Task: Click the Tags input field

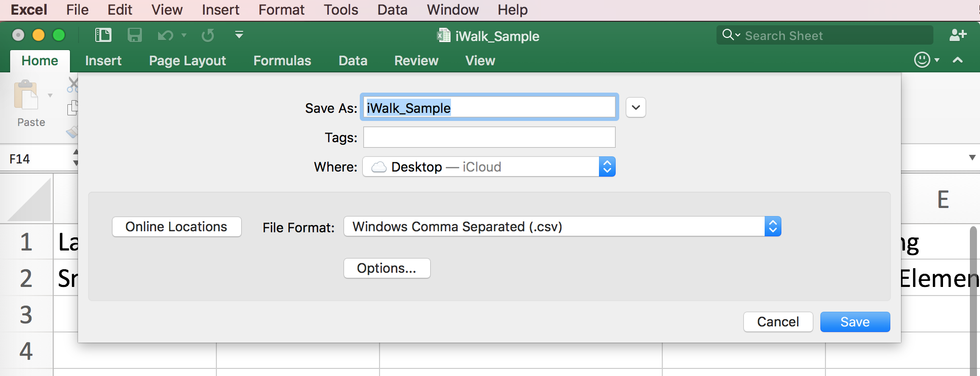Action: pos(489,137)
